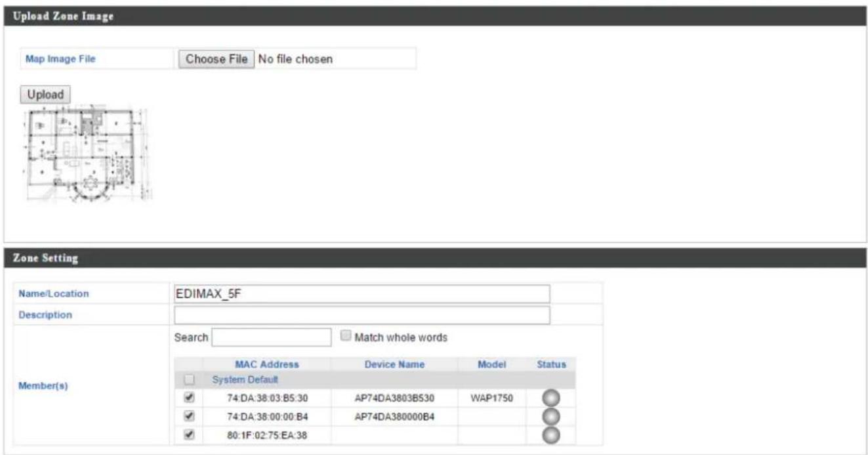
Task: Sort by Device Name column header
Action: 395,364
